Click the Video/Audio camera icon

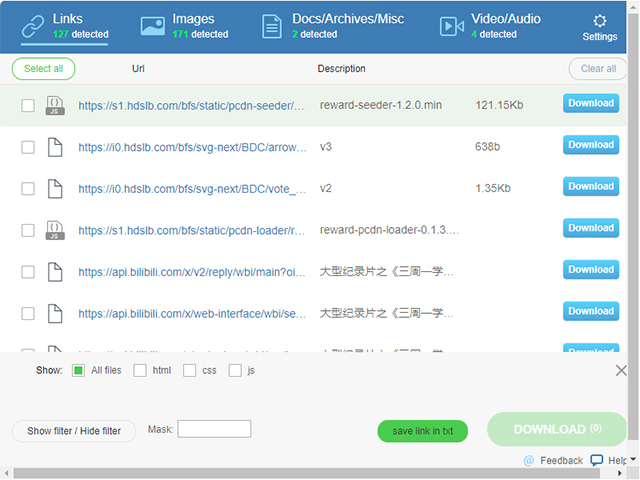point(452,27)
